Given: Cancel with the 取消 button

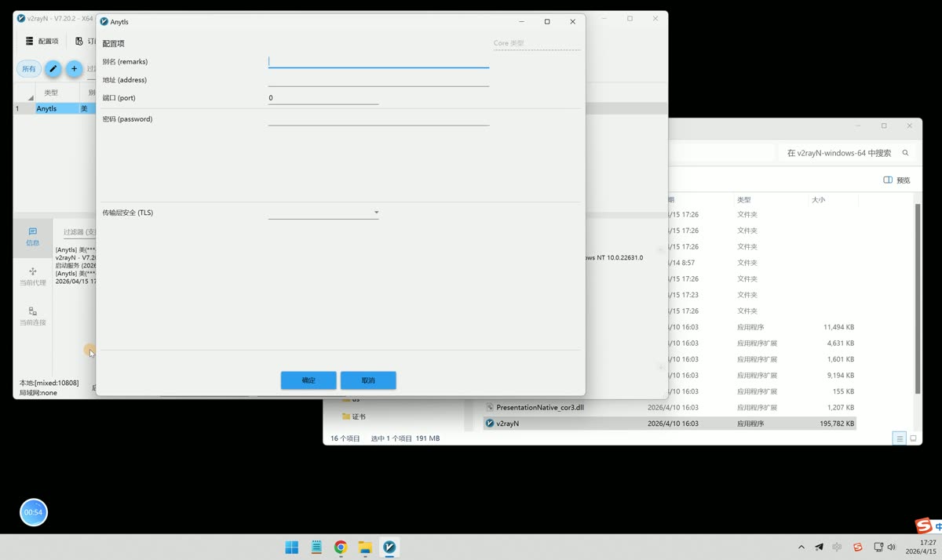Looking at the screenshot, I should coord(368,380).
